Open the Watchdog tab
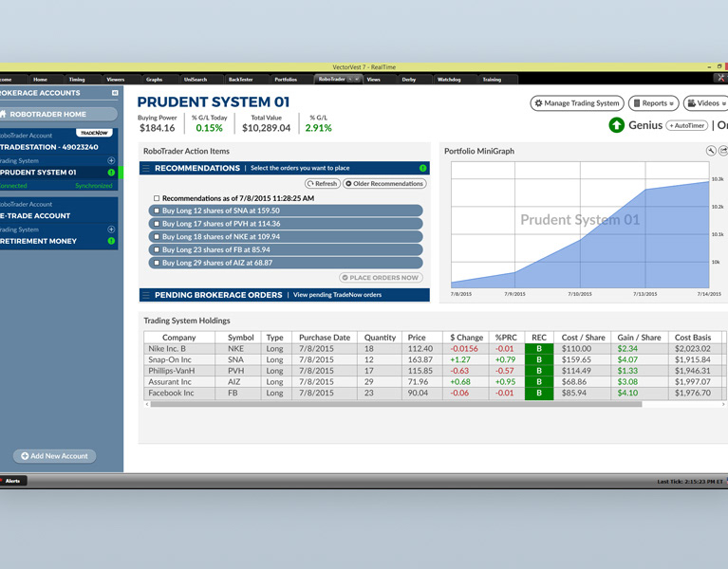The image size is (728, 569). (x=449, y=80)
